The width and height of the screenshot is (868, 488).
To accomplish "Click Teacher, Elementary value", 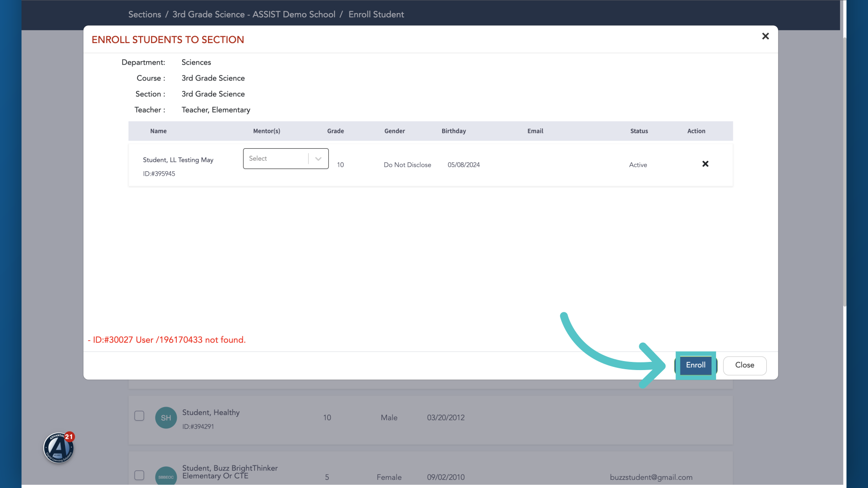I will [216, 110].
